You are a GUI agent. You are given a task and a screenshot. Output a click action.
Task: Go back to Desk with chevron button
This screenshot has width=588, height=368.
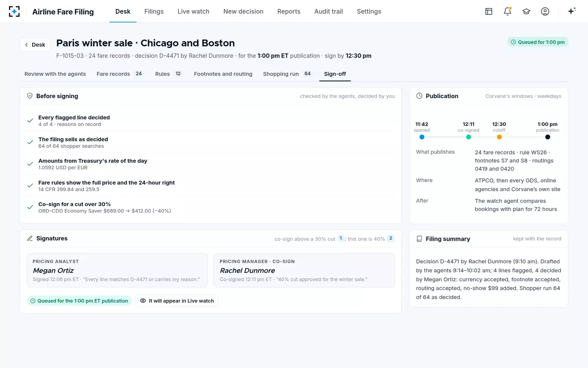35,45
